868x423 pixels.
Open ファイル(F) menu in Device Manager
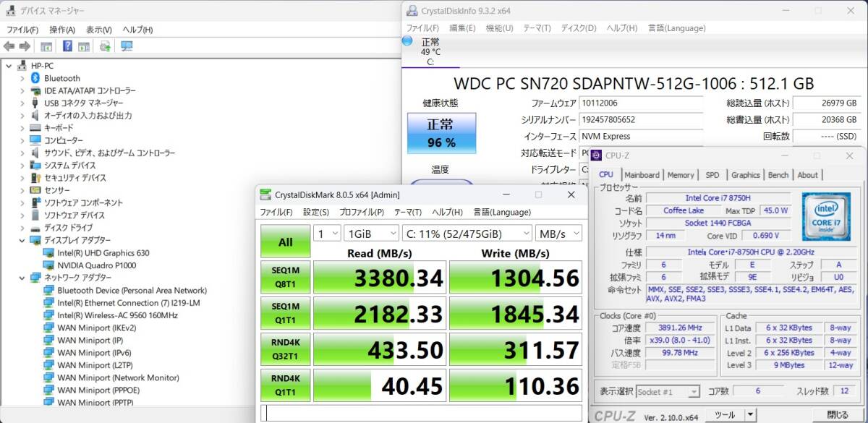(22, 30)
